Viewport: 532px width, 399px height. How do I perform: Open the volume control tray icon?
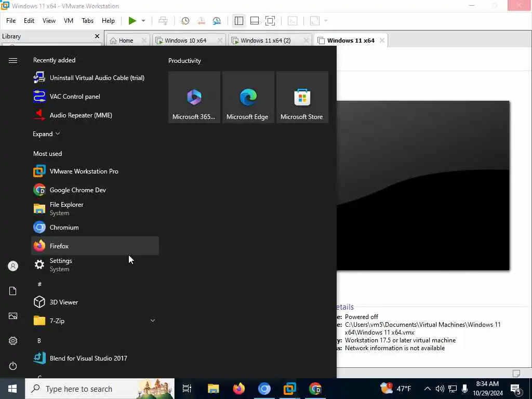tap(440, 389)
